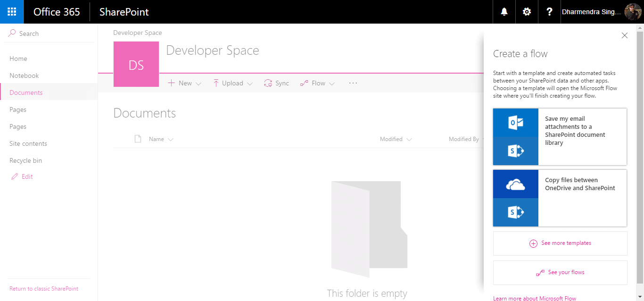Image resolution: width=644 pixels, height=301 pixels.
Task: Click the help question mark icon
Action: (x=549, y=12)
